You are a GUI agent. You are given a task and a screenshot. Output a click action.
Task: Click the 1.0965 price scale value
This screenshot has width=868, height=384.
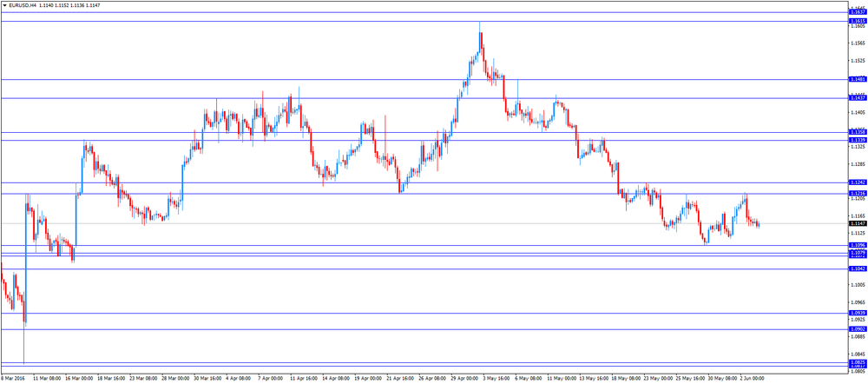click(x=857, y=302)
